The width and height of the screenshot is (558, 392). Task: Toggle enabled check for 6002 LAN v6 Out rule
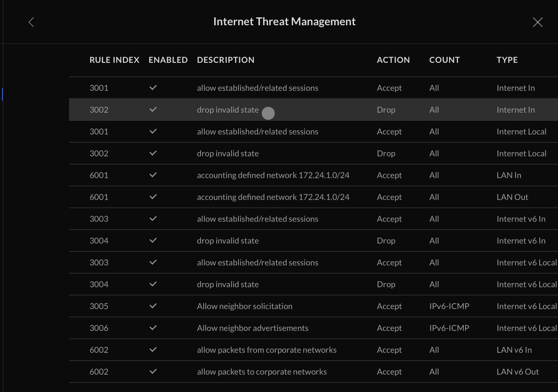pyautogui.click(x=153, y=372)
